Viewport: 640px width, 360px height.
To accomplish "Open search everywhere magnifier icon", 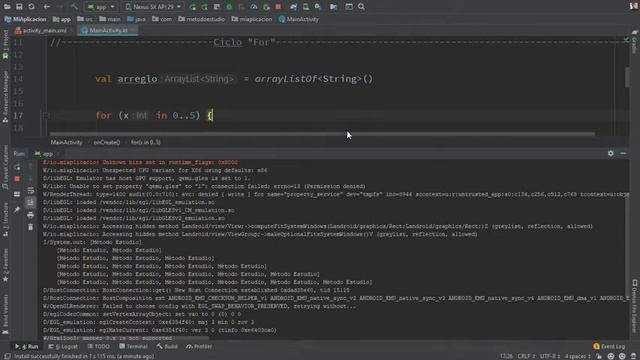I will tap(362, 7).
